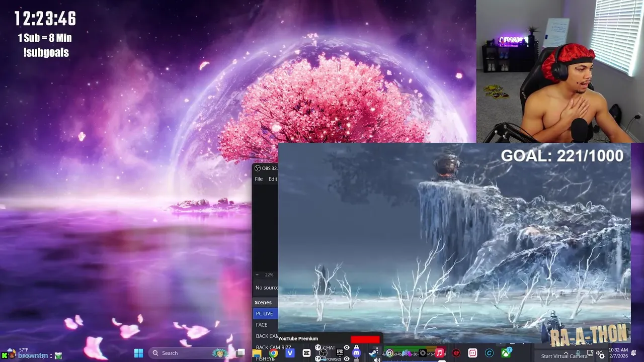The image size is (644, 362).
Task: Open File Explorer from the taskbar
Action: pyautogui.click(x=257, y=354)
